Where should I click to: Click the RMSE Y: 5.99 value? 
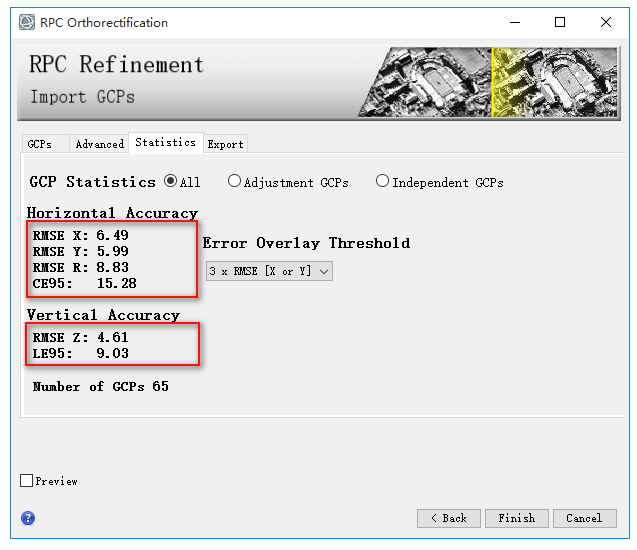coord(80,251)
